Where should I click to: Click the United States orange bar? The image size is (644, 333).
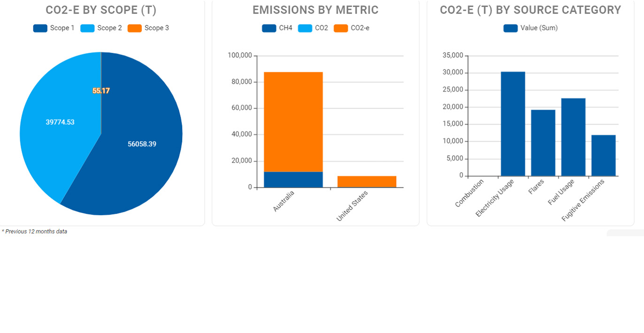[367, 182]
